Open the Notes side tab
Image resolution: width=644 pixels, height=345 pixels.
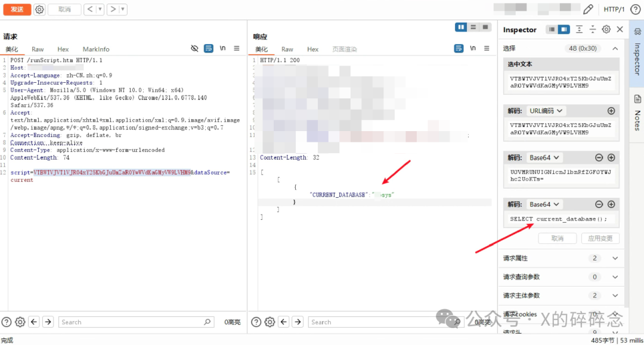637,115
